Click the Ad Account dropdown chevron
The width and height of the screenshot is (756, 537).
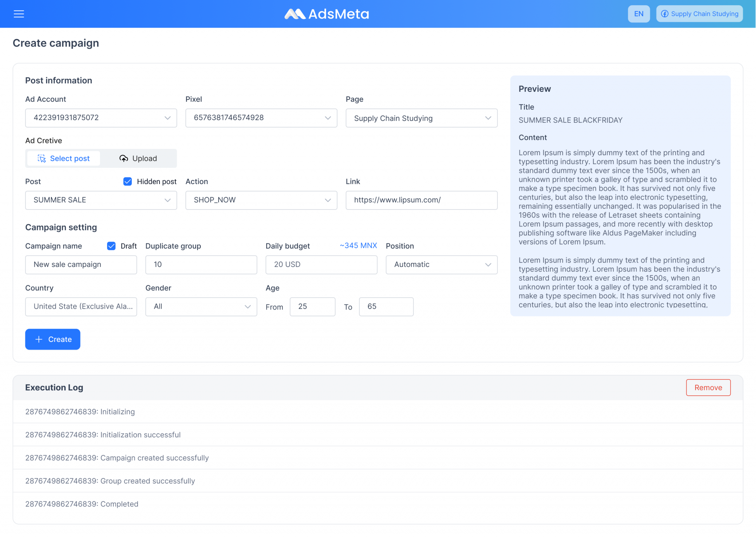168,118
